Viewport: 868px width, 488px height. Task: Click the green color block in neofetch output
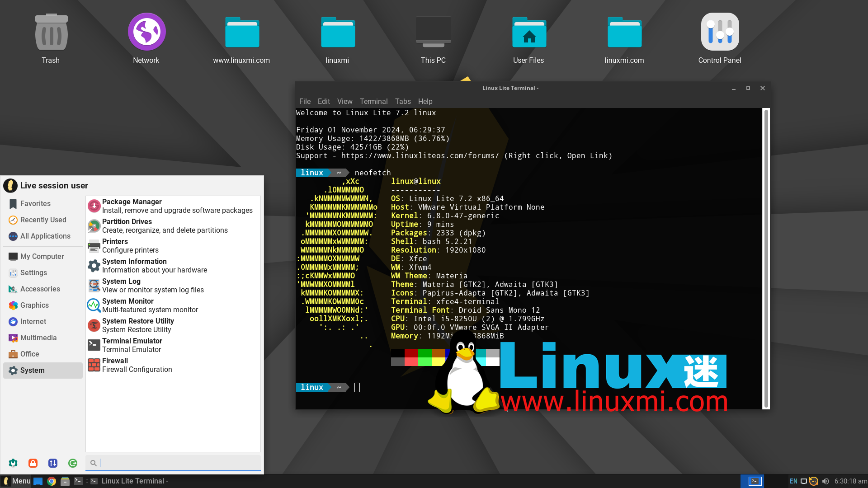click(425, 353)
